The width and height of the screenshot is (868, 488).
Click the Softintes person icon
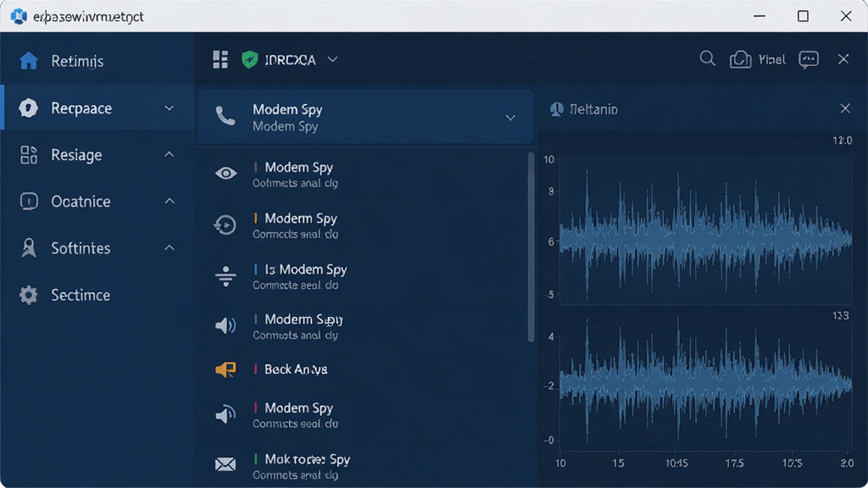[28, 248]
